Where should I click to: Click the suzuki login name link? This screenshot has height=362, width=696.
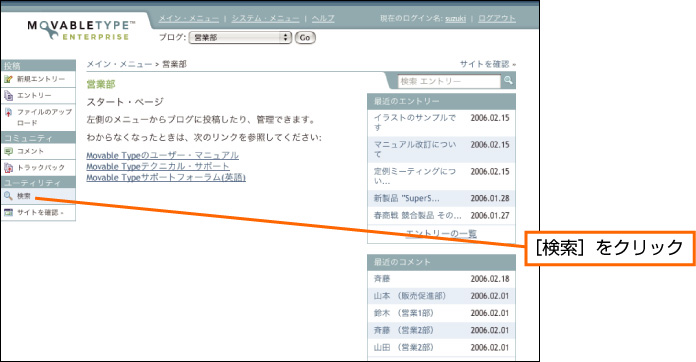click(455, 19)
